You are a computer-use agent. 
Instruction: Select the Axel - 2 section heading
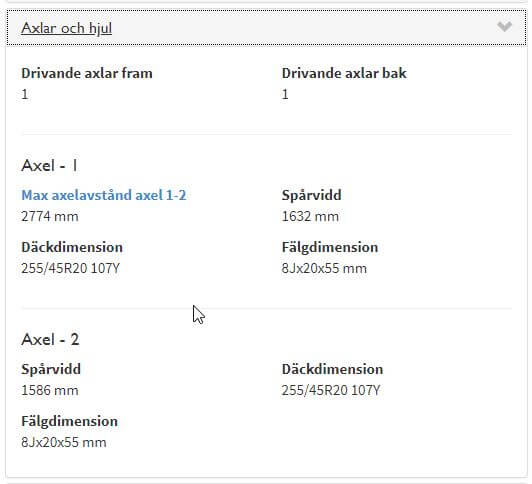(x=50, y=339)
